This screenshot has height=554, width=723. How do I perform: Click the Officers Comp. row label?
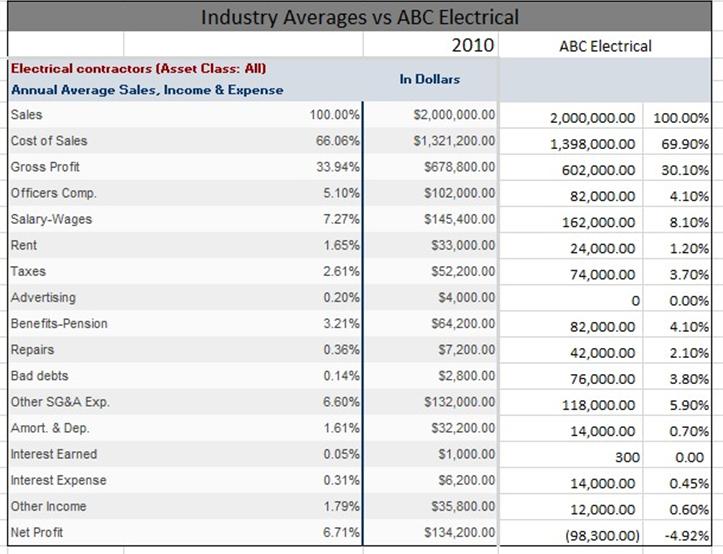click(x=53, y=193)
